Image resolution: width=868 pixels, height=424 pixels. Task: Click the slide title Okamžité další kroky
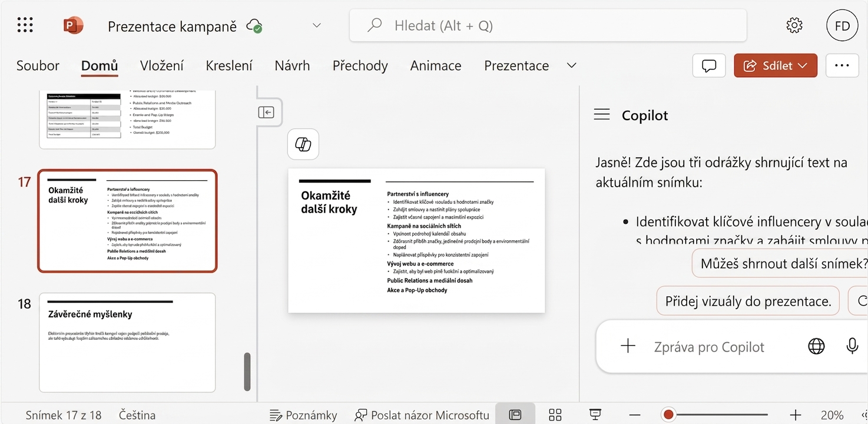pos(329,202)
